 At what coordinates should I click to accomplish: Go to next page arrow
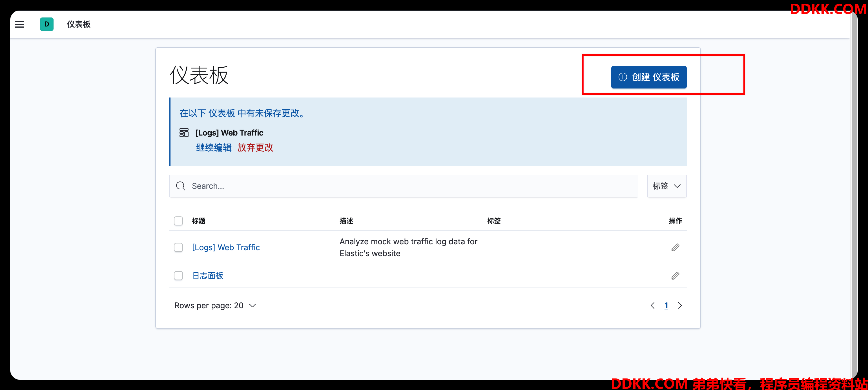[x=680, y=305]
